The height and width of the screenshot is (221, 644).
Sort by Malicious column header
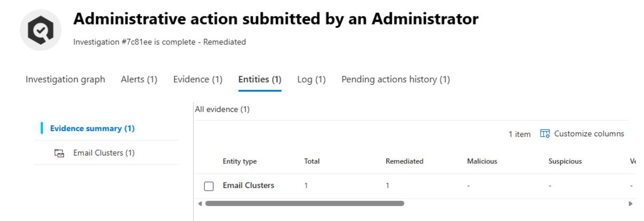(x=482, y=160)
